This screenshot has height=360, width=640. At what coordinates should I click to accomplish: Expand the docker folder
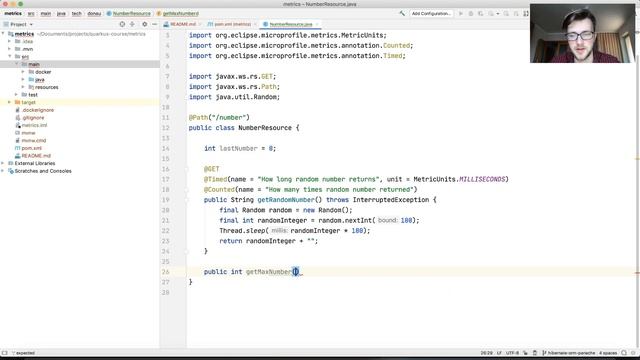[23, 72]
